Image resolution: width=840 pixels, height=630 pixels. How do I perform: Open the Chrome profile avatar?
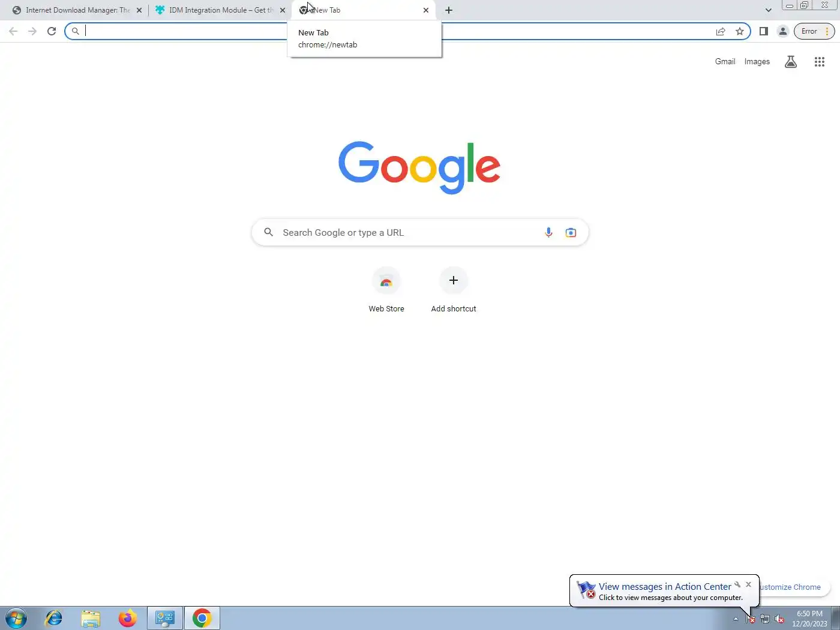pos(783,31)
